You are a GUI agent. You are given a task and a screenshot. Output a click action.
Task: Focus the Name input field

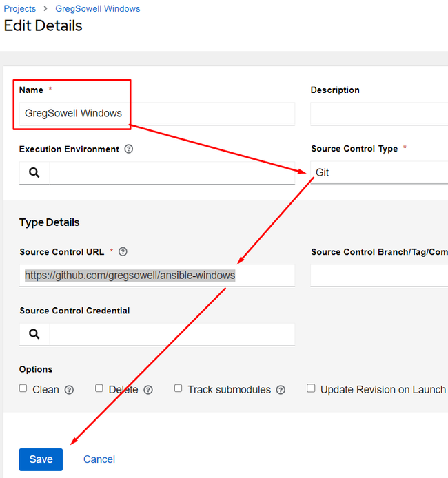[157, 114]
